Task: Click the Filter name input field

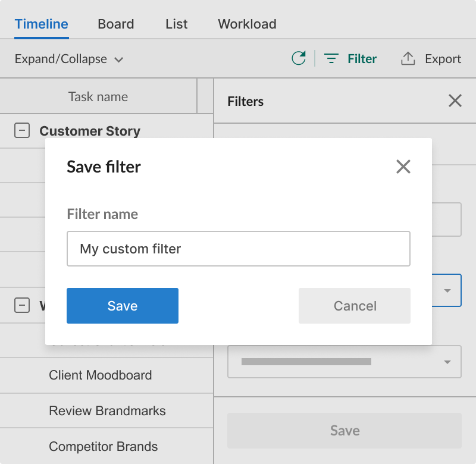Action: pos(239,249)
